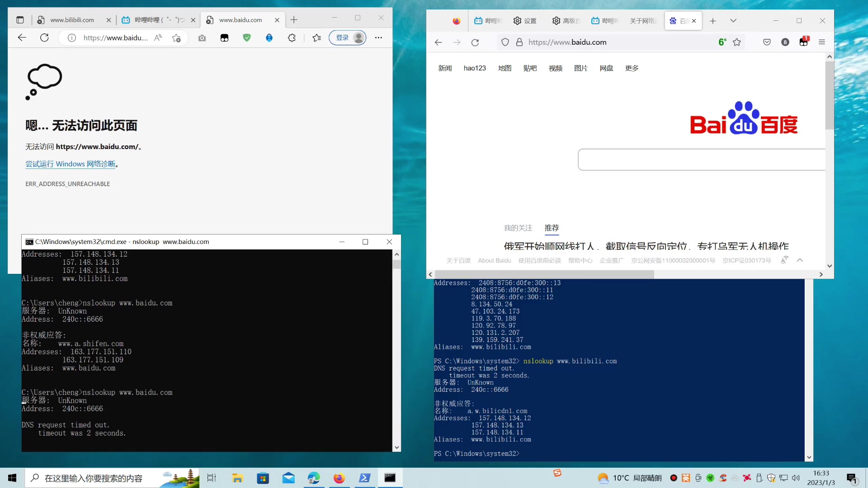
Task: Select 推荐 tab on Baidu
Action: tap(552, 228)
